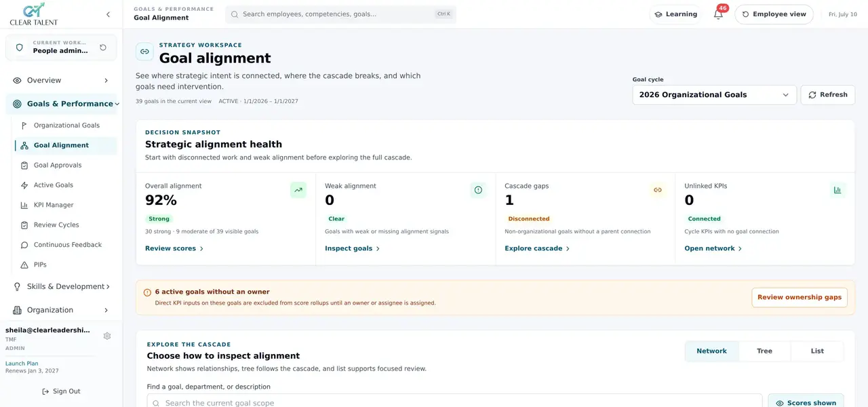Collapse the sidebar with the chevron

click(x=108, y=14)
